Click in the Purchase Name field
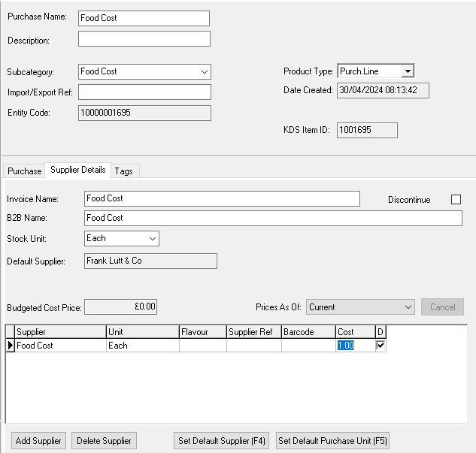476x453 pixels. (x=144, y=18)
